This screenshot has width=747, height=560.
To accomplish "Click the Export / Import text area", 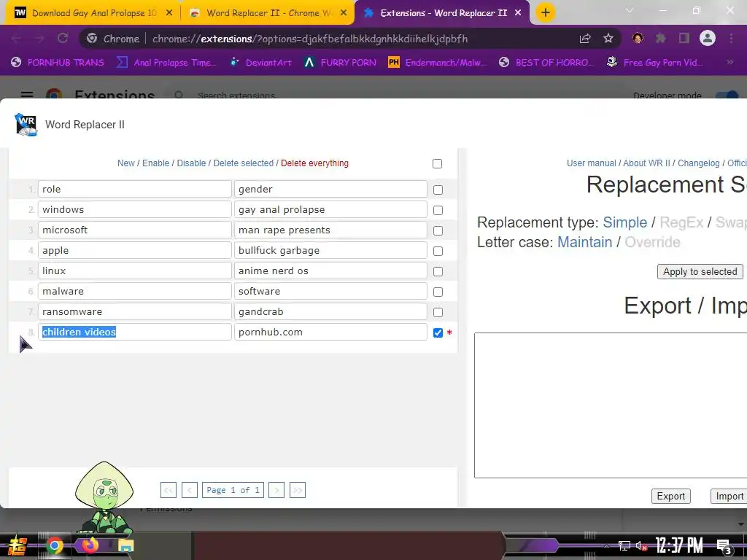I will click(x=611, y=405).
